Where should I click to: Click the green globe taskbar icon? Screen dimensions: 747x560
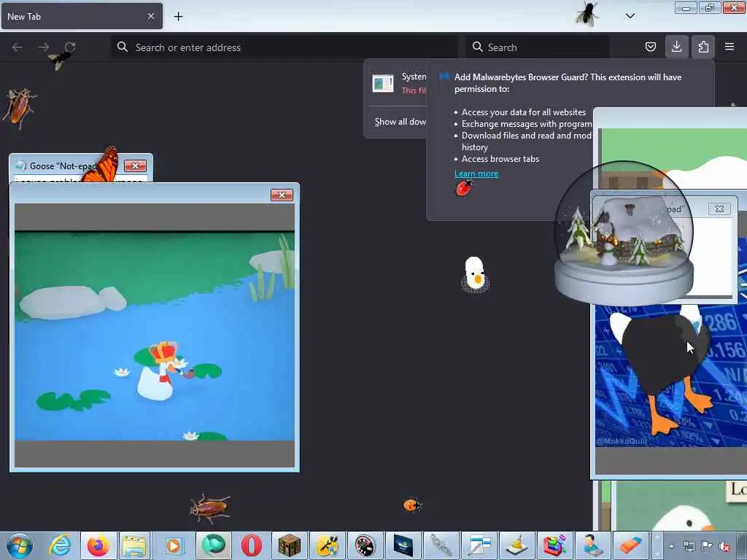(x=212, y=545)
